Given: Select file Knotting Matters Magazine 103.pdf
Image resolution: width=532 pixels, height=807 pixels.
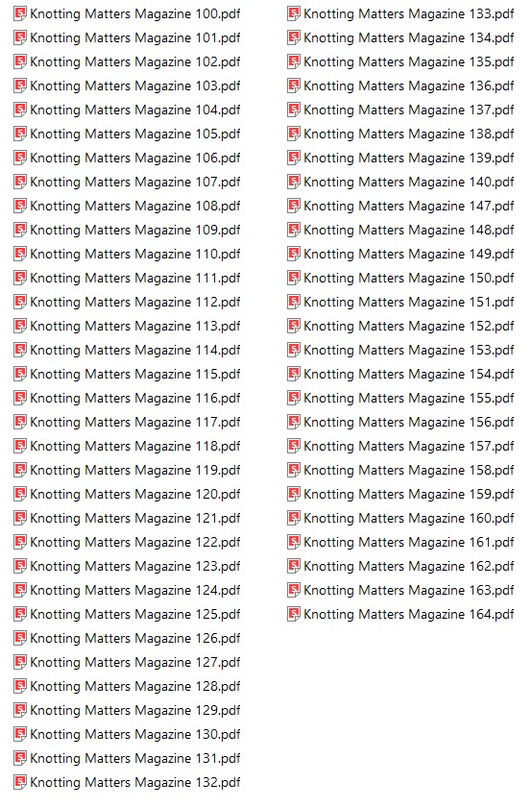Looking at the screenshot, I should (x=127, y=86).
